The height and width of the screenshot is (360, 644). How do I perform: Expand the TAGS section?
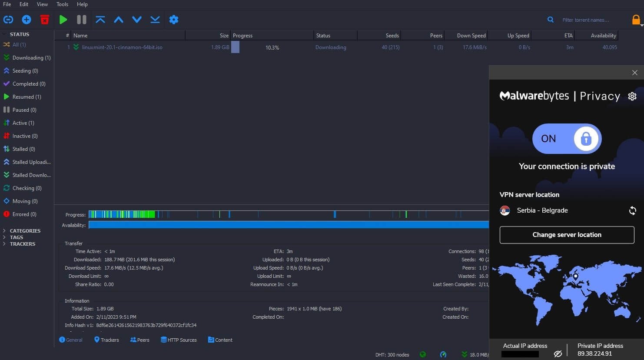point(4,237)
